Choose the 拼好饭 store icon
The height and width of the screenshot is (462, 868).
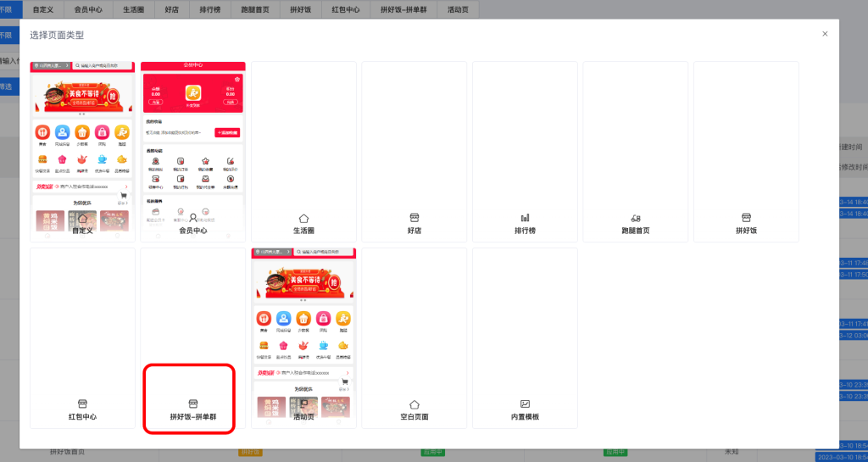point(746,218)
